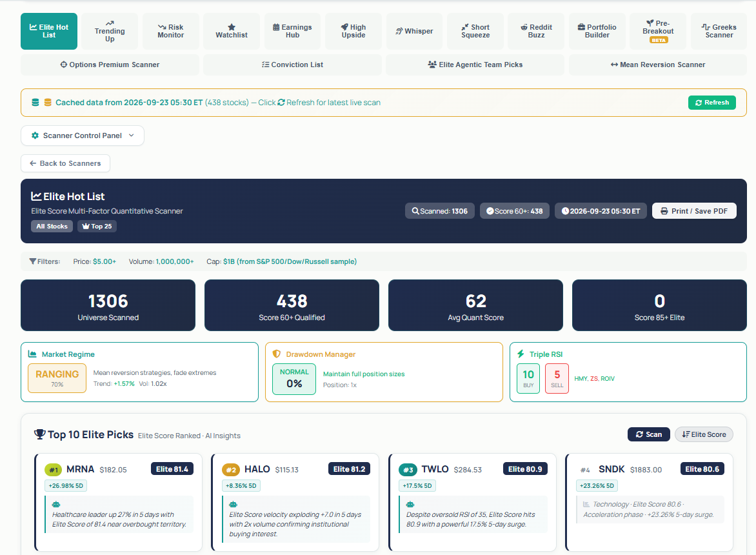The image size is (756, 555).
Task: Open the Pre-Breakout beta tab
Action: (658, 32)
